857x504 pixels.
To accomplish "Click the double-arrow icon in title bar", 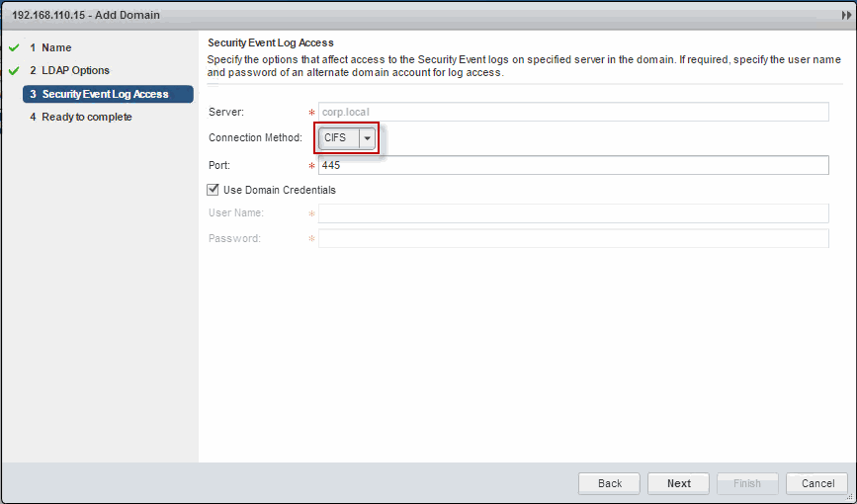I will [x=845, y=16].
